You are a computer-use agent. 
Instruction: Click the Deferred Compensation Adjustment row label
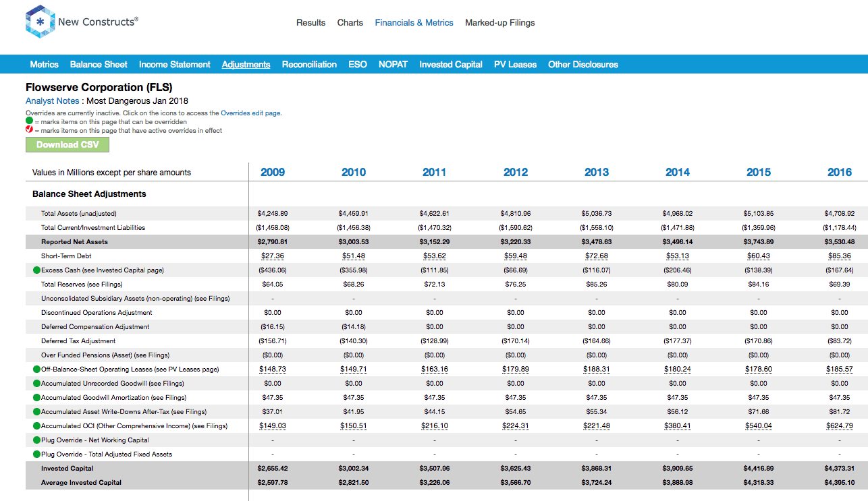[x=95, y=327]
